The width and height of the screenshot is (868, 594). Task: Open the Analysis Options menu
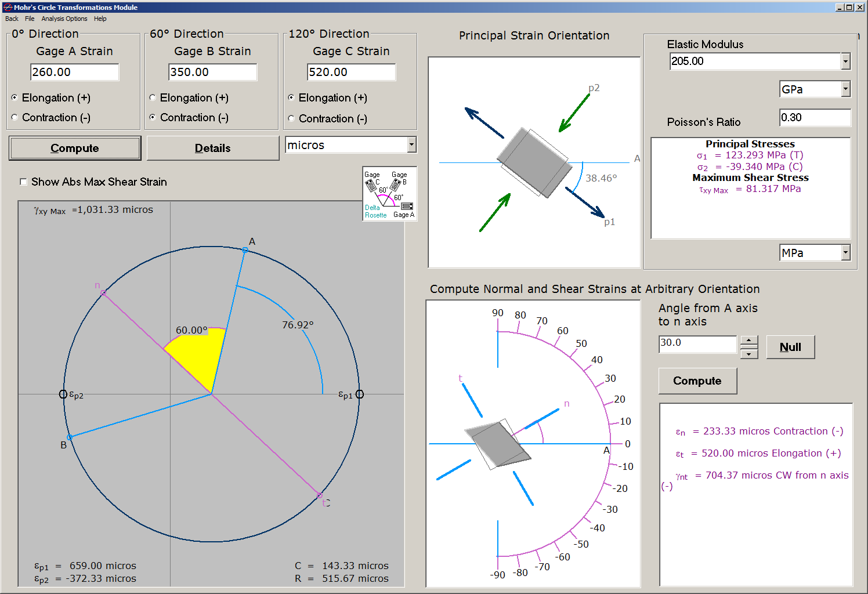(x=64, y=19)
